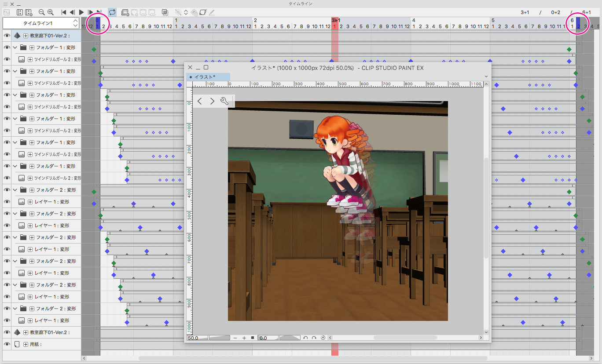
Task: Enable loop playback in the timeline toolbar
Action: pyautogui.click(x=112, y=12)
